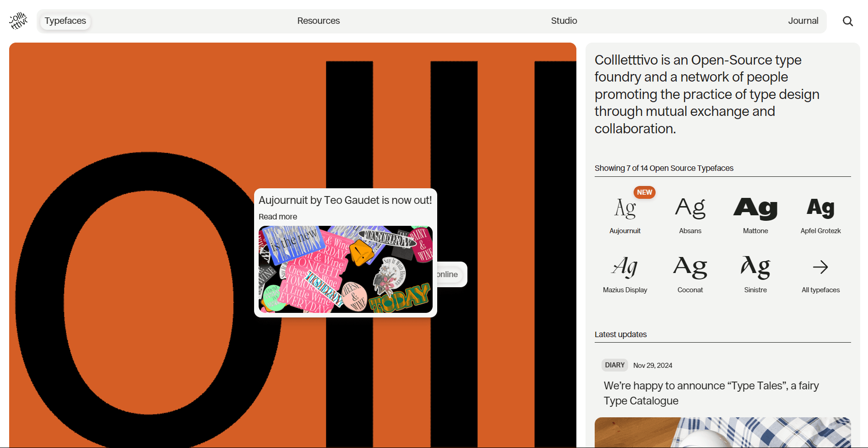Select the Absans Ag typeface specimen

[x=690, y=208]
